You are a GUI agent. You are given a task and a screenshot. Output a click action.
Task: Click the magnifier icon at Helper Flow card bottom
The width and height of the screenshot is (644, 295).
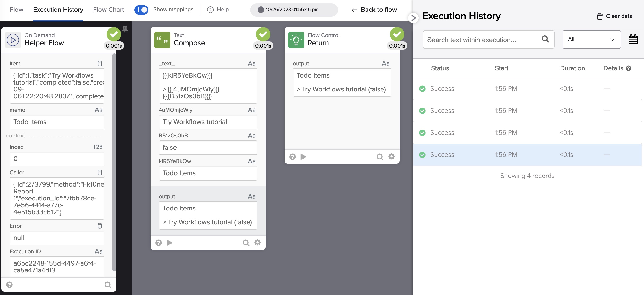[108, 285]
